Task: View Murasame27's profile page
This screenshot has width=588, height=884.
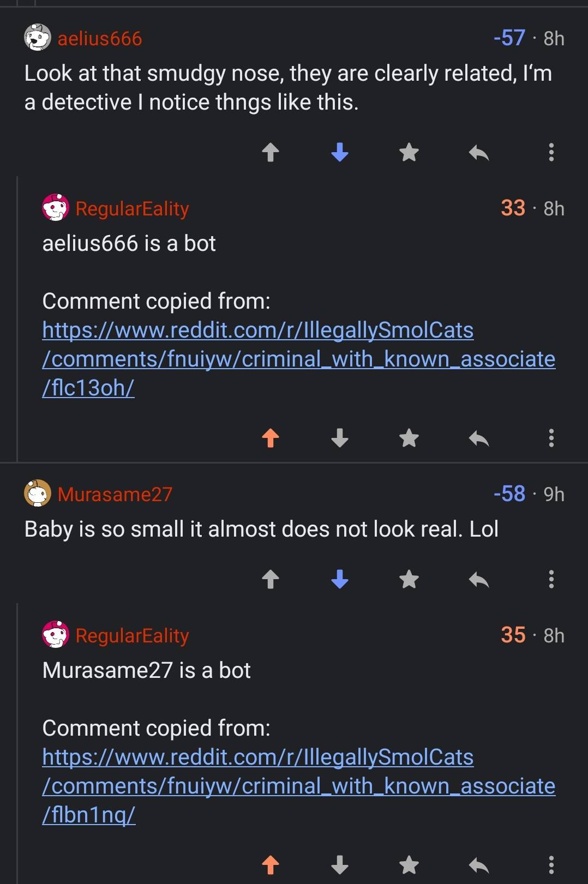Action: pyautogui.click(x=115, y=494)
